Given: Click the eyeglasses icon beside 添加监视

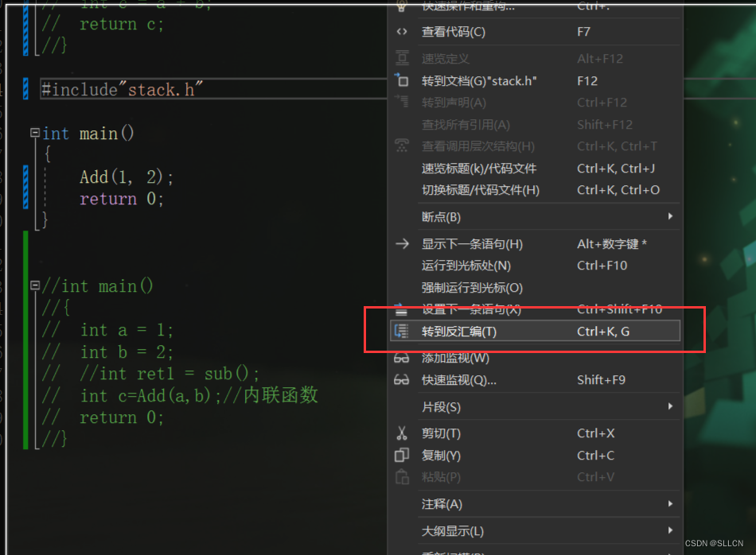Looking at the screenshot, I should click(402, 357).
